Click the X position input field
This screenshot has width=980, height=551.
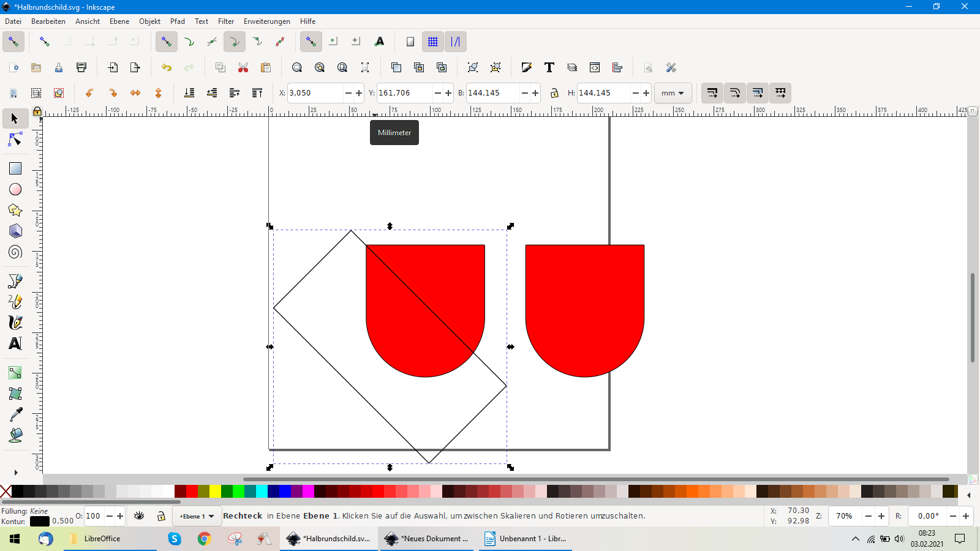click(315, 93)
